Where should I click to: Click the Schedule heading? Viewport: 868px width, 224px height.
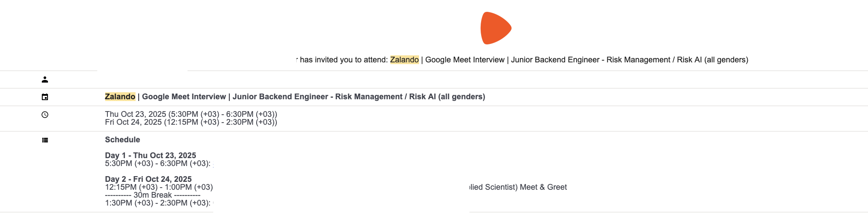pyautogui.click(x=122, y=140)
